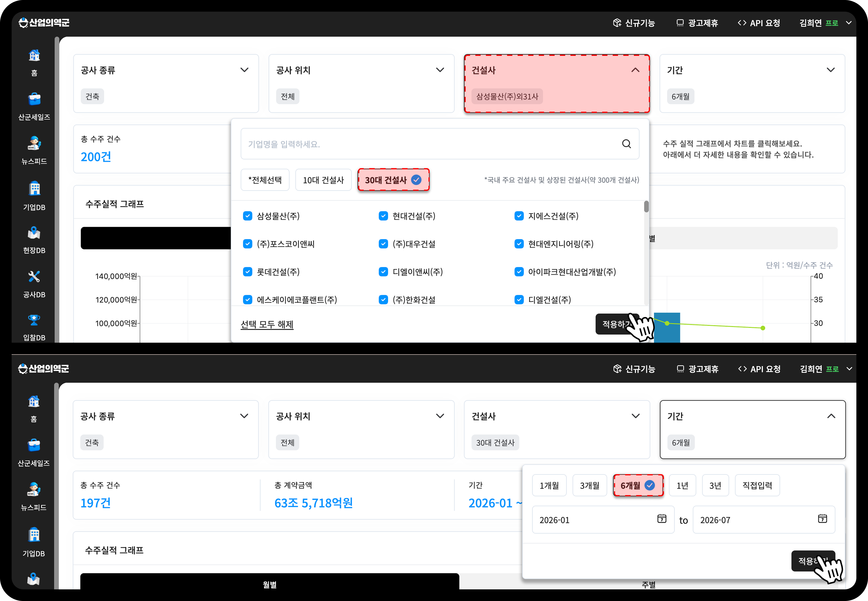Select *전체선택 preset button

[x=265, y=180]
